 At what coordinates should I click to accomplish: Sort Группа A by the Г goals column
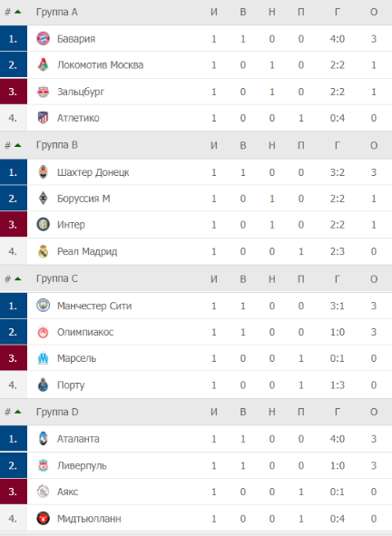338,12
